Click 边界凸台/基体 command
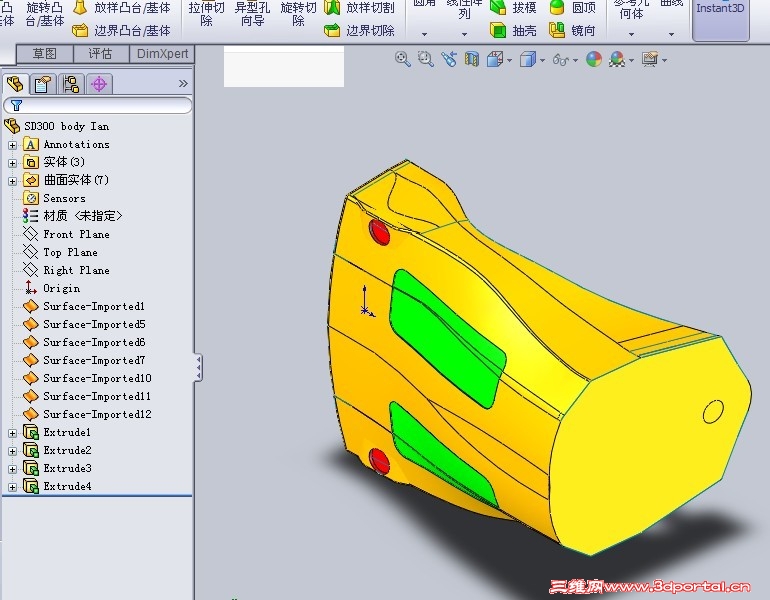Screen dimensions: 770x600 (x=121, y=31)
